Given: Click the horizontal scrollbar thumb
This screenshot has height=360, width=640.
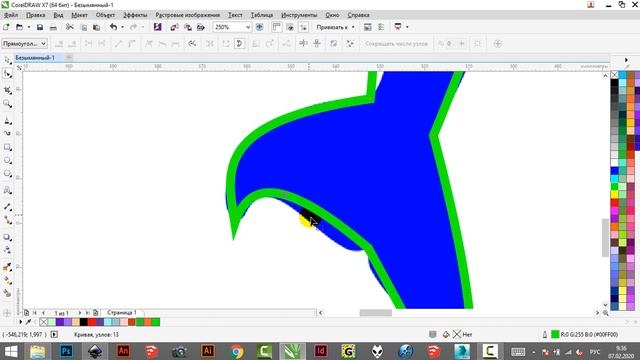Looking at the screenshot, I should pos(376,313).
